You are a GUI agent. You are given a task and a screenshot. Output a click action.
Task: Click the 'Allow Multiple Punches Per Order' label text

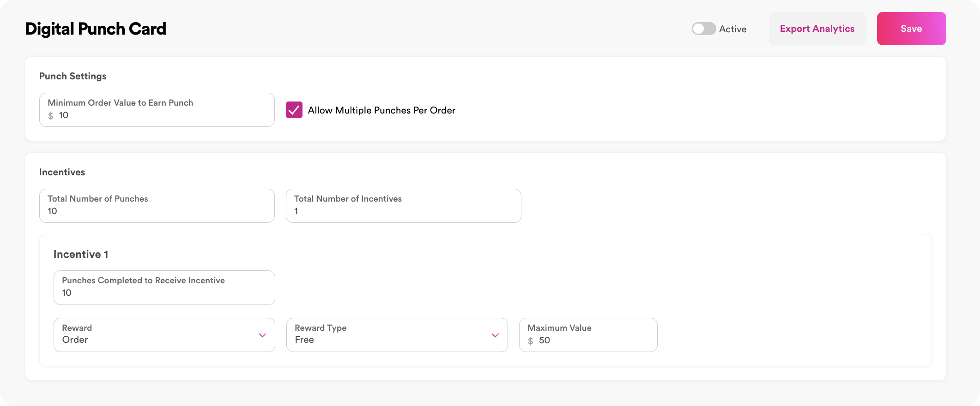tap(381, 110)
